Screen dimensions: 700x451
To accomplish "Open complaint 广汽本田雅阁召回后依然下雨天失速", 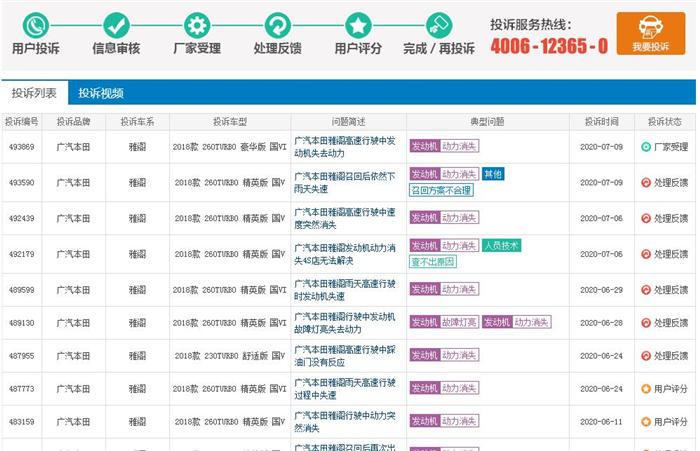I will [345, 183].
